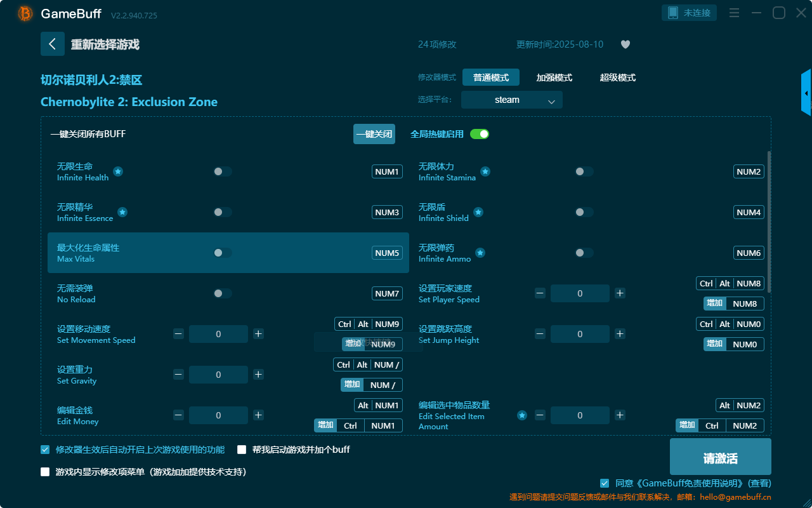This screenshot has width=812, height=508.
Task: Decrease Edit Money with minus
Action: click(178, 415)
